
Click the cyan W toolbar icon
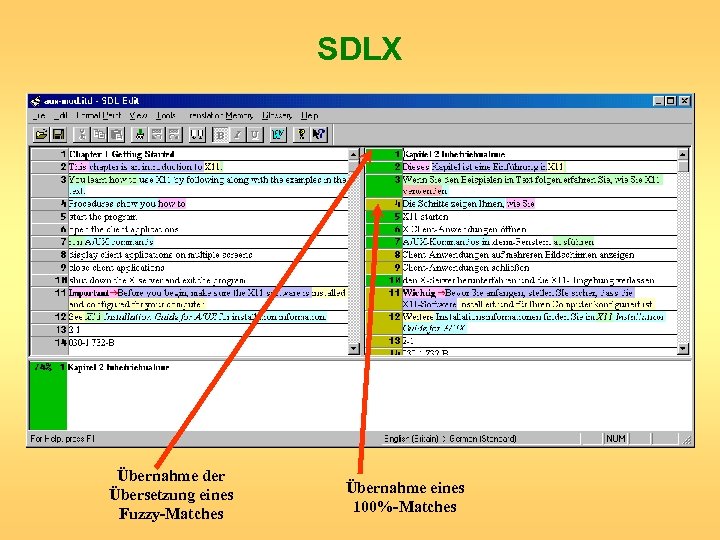[278, 134]
